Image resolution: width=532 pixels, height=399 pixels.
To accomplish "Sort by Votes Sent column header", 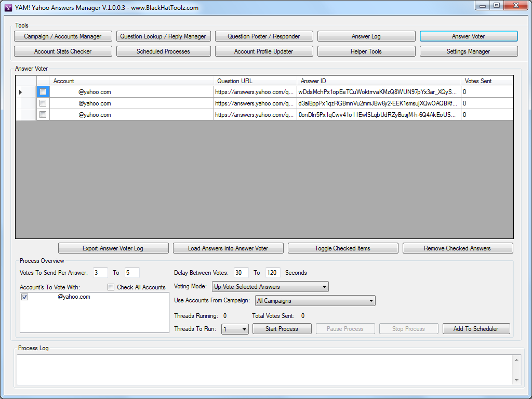I will [x=487, y=81].
